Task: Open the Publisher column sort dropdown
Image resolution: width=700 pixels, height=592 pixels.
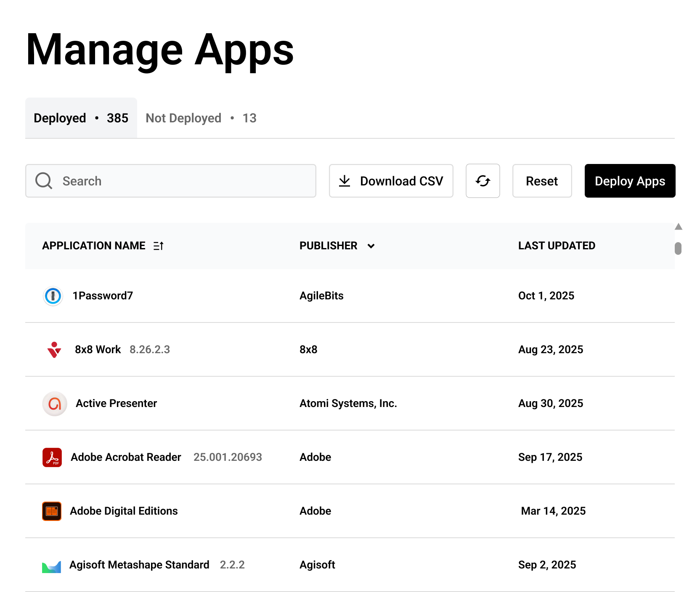Action: pos(371,246)
